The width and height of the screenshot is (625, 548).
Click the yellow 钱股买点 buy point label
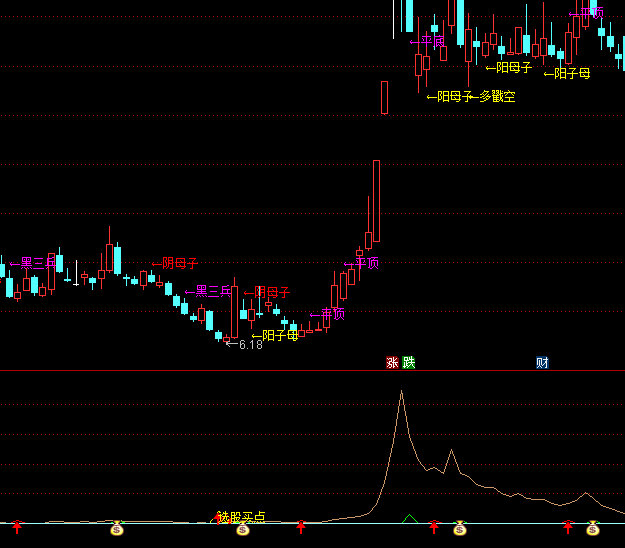pyautogui.click(x=242, y=517)
